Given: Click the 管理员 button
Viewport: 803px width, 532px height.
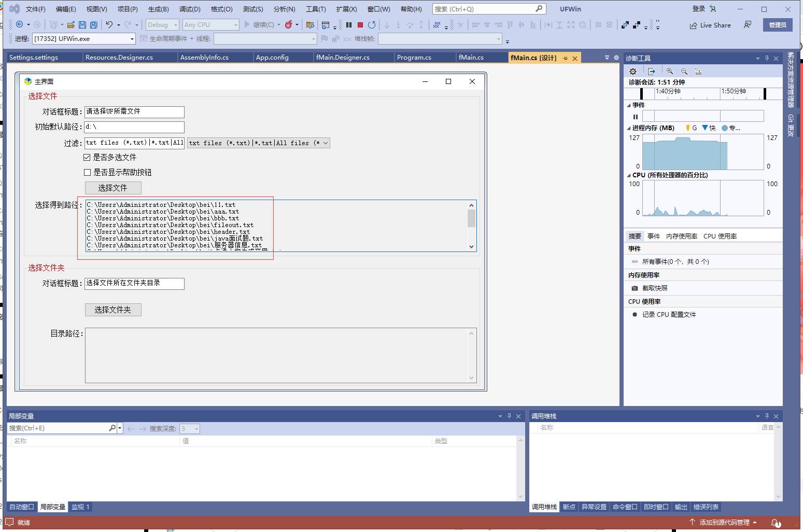Looking at the screenshot, I should (778, 25).
